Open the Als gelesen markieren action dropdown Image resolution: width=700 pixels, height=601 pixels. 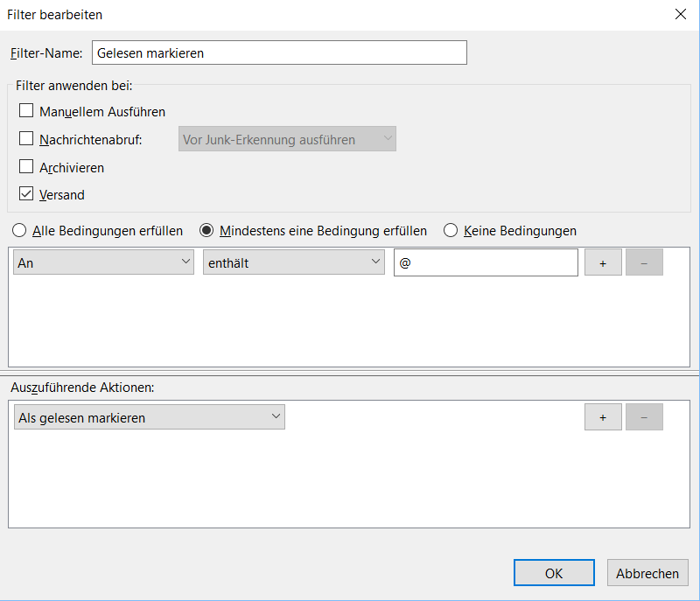[x=150, y=417]
